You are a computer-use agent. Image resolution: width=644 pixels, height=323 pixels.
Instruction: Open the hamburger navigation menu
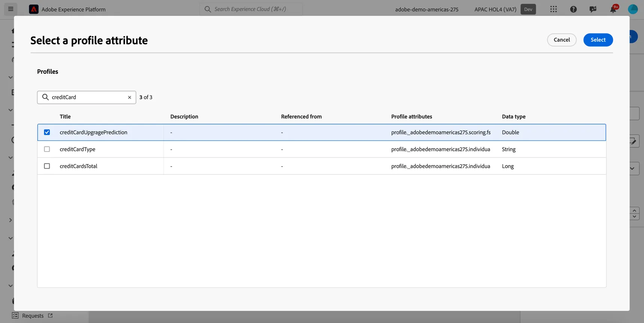click(11, 9)
